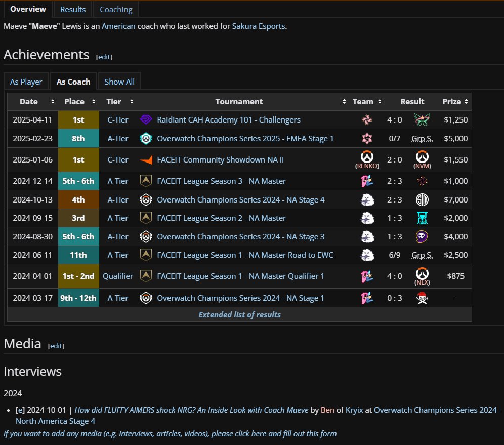Screen dimensions: 504x445
Task: Click the NEX opponent logo
Action: [422, 273]
